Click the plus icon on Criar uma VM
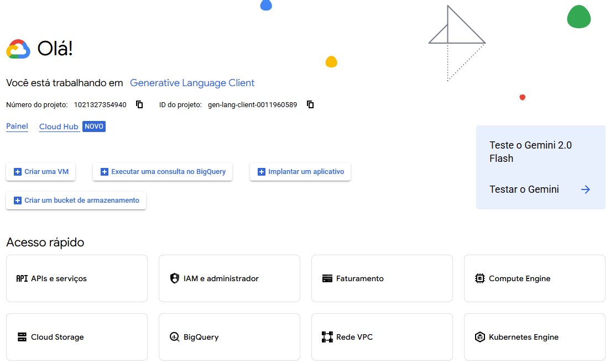The height and width of the screenshot is (364, 610). [x=18, y=172]
